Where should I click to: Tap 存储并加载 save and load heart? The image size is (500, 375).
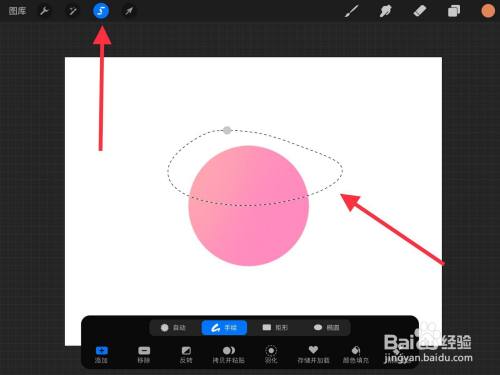click(313, 355)
